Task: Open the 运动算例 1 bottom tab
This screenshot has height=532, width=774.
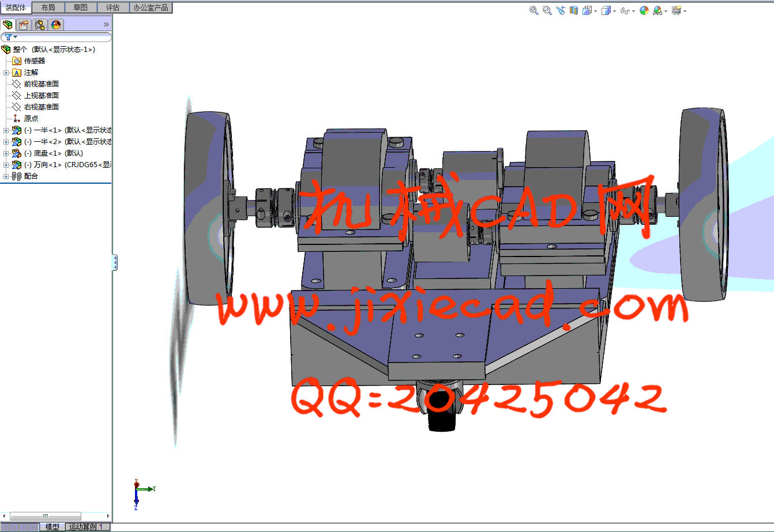Action: click(x=86, y=527)
